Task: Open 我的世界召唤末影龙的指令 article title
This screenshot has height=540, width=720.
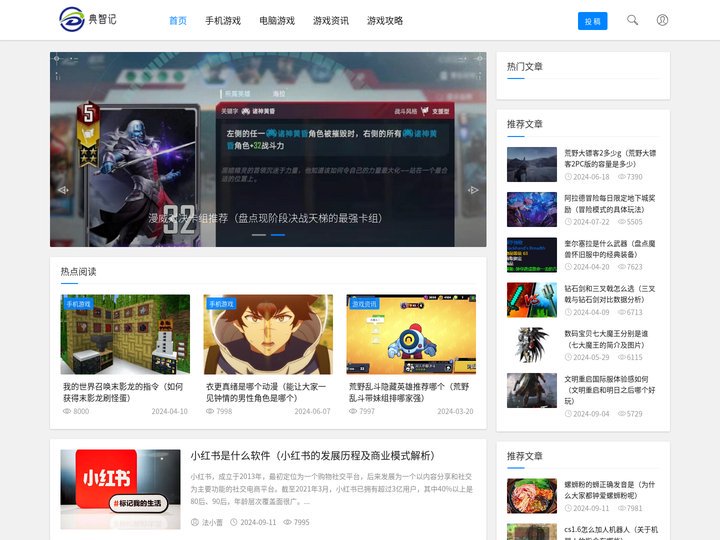Action: pos(123,392)
